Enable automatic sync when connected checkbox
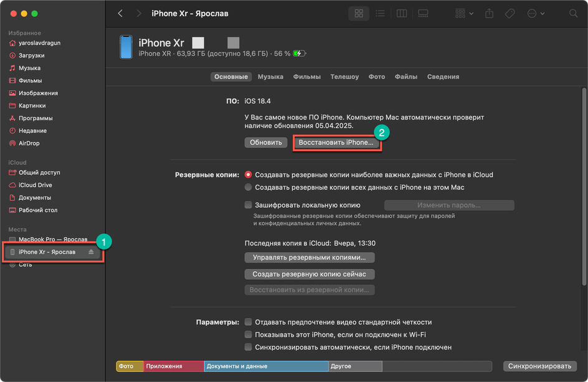The image size is (588, 382). 249,347
